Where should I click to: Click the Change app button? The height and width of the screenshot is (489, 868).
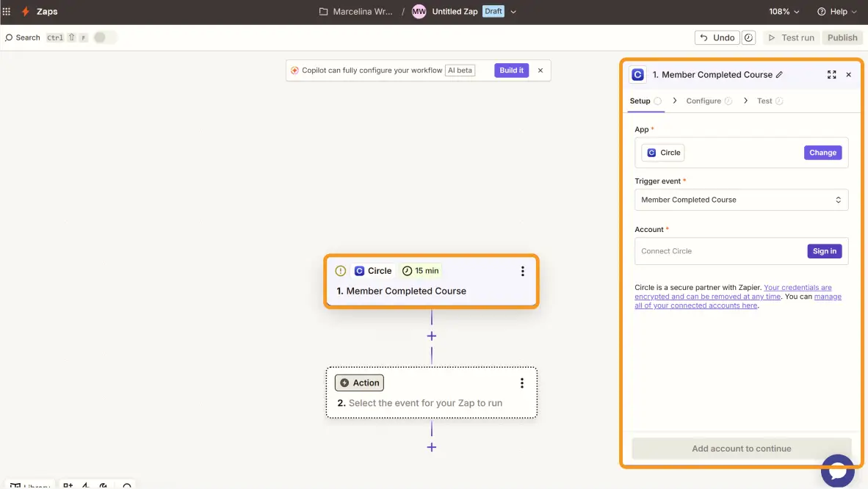(822, 153)
